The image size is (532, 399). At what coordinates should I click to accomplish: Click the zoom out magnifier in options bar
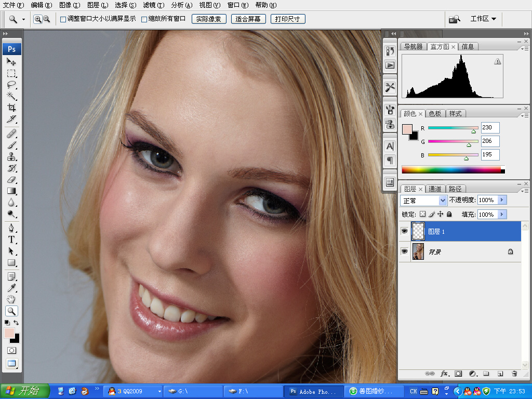(x=46, y=19)
